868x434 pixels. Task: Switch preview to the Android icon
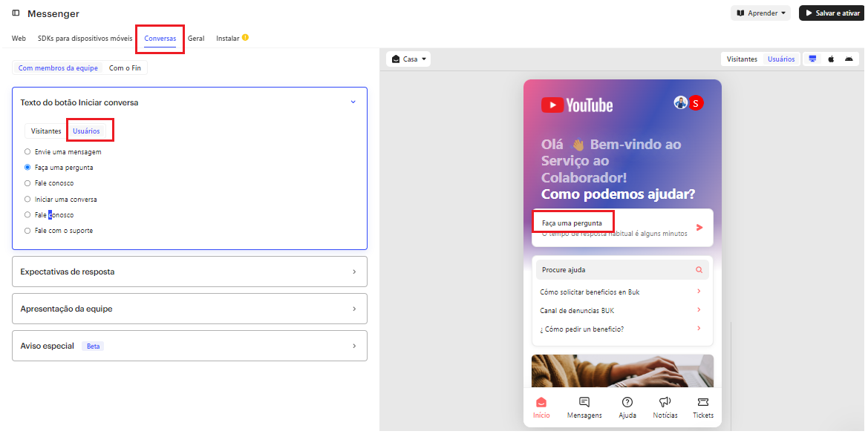pyautogui.click(x=849, y=59)
